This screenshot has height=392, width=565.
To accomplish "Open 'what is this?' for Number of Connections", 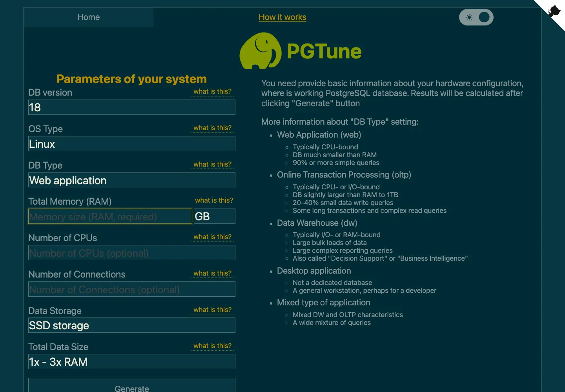I will (213, 273).
